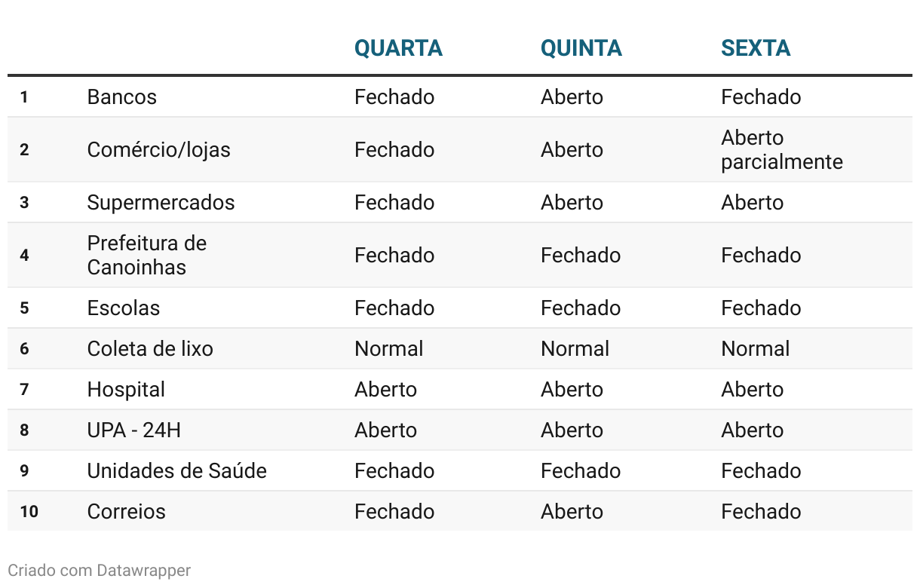Viewport: 920px width, 588px height.
Task: Click the Prefeitura de Canoinhas label
Action: pyautogui.click(x=147, y=255)
